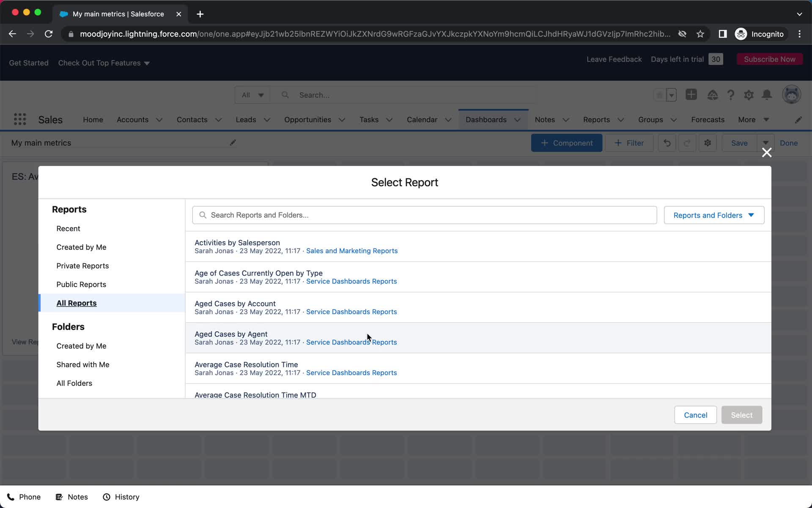Open browser side panel icon

pos(723,34)
